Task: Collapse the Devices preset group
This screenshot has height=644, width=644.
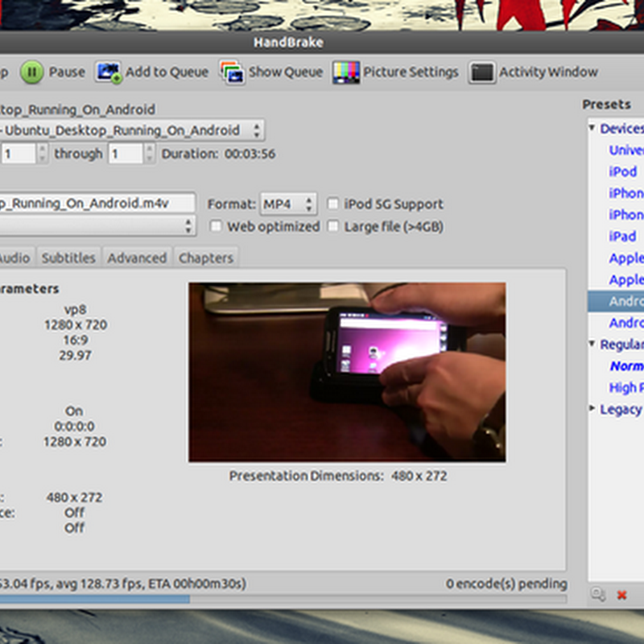Action: (x=592, y=128)
